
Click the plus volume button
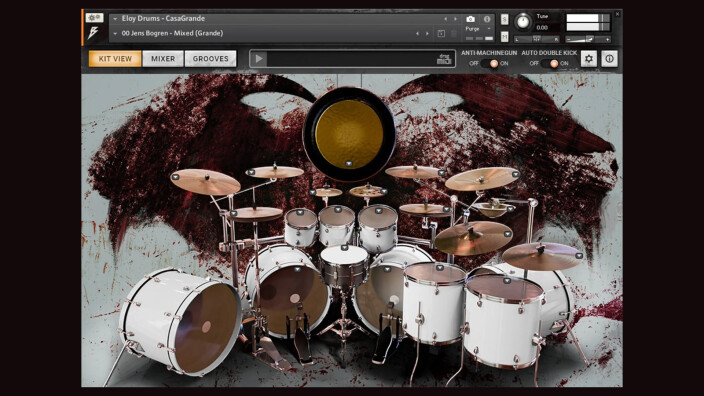(607, 40)
